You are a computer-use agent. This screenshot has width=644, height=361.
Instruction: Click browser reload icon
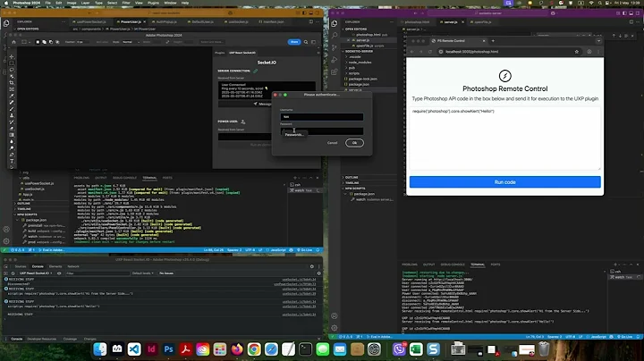[x=430, y=52]
